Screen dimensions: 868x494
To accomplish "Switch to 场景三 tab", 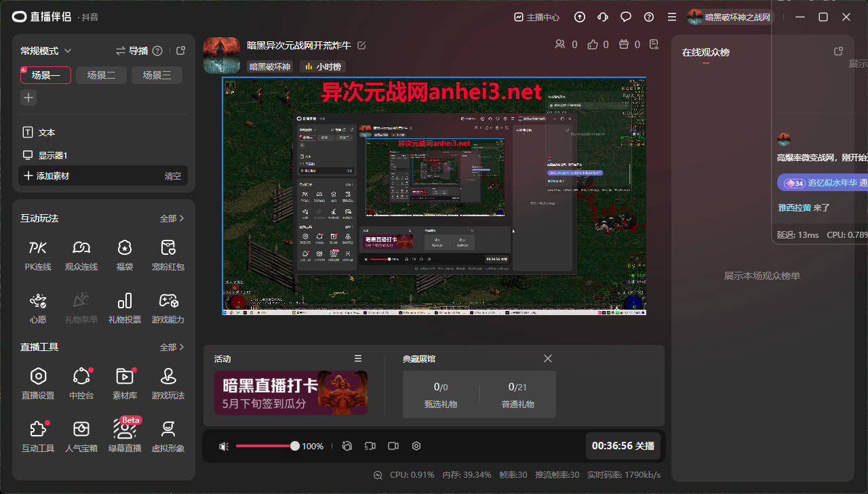I will tap(157, 75).
